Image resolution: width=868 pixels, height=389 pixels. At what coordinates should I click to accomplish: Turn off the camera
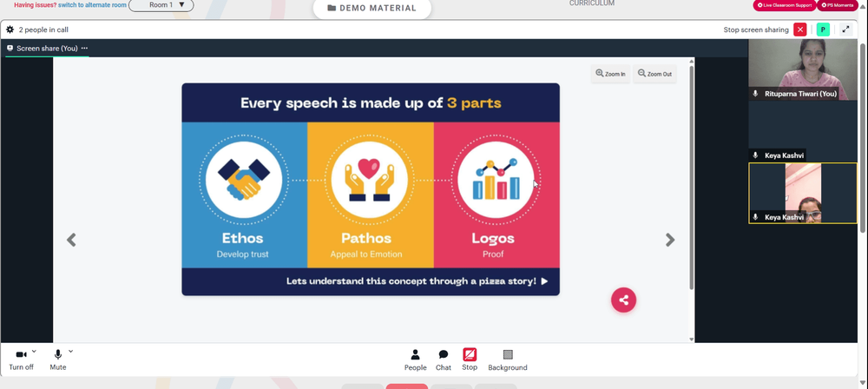click(x=21, y=359)
